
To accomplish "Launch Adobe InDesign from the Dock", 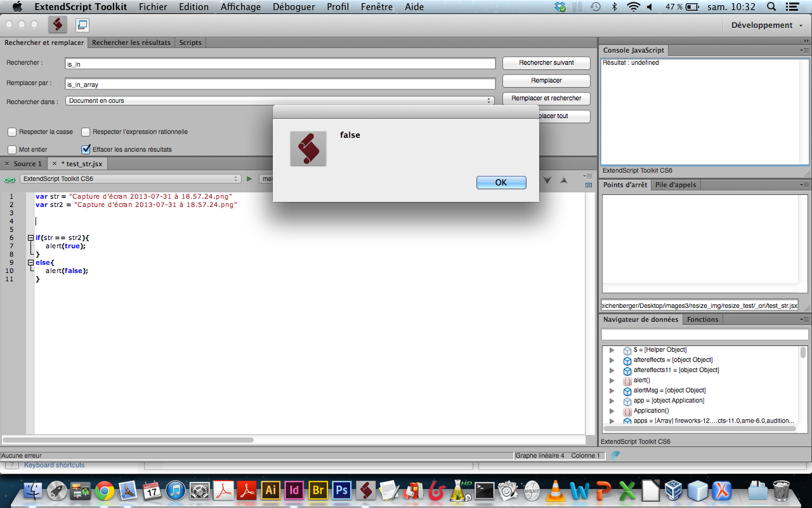I will click(x=294, y=490).
